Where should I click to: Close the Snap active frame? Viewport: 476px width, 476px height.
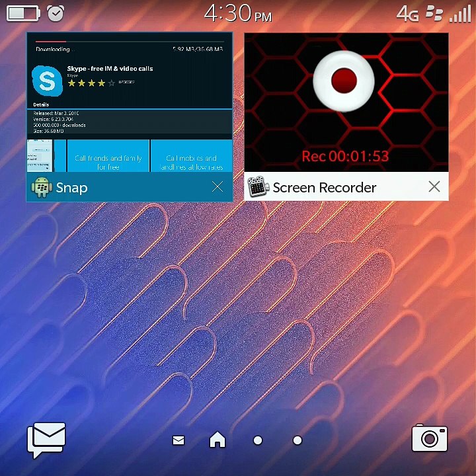point(218,186)
